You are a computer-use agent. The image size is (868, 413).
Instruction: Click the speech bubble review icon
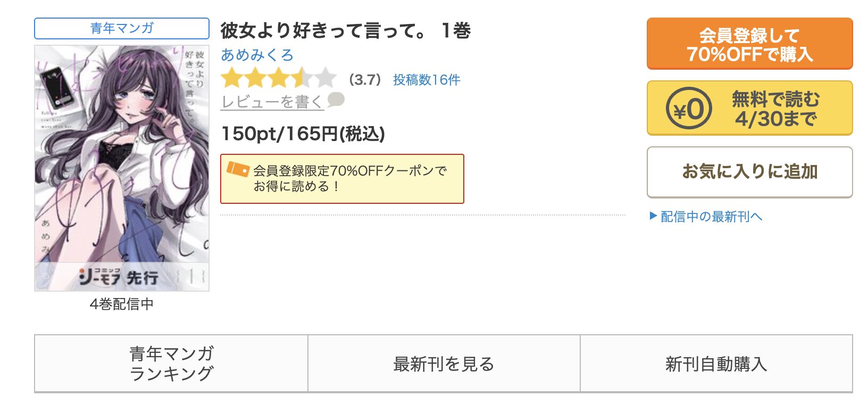[x=336, y=100]
